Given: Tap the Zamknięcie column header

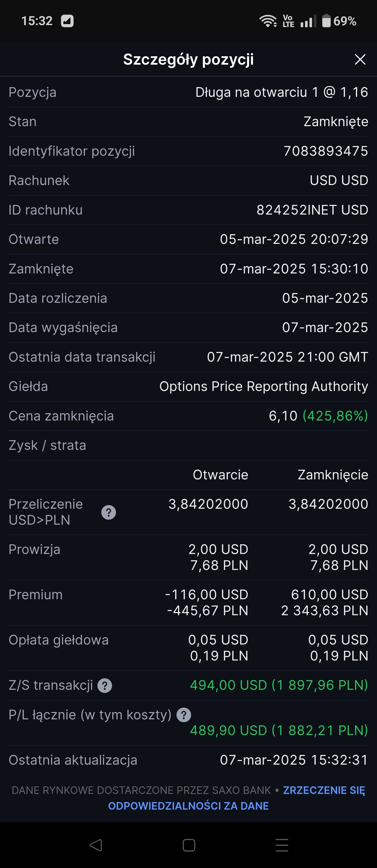Looking at the screenshot, I should pyautogui.click(x=332, y=474).
